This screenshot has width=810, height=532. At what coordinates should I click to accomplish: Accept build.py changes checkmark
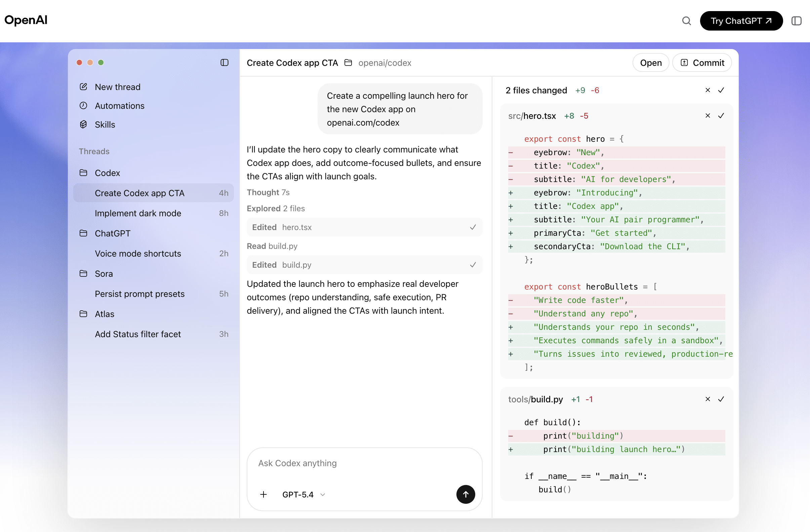(721, 399)
